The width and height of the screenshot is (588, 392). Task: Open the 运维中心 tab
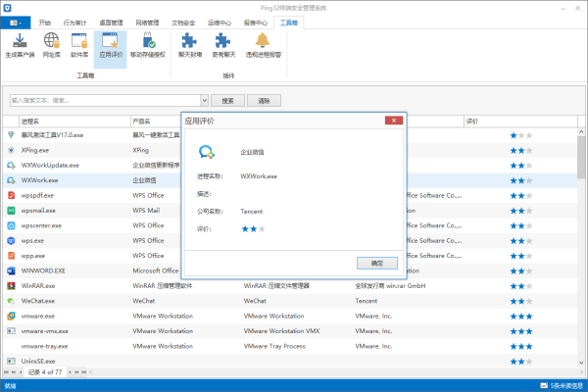(220, 23)
